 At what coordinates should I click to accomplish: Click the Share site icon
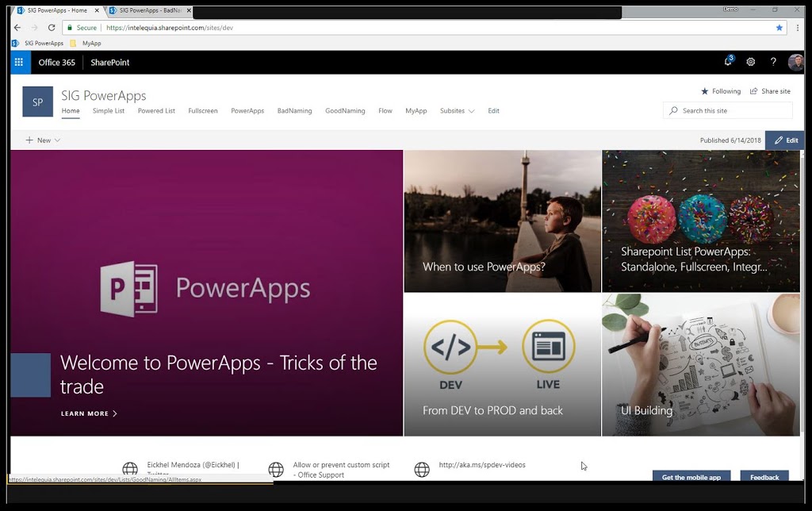pos(753,91)
